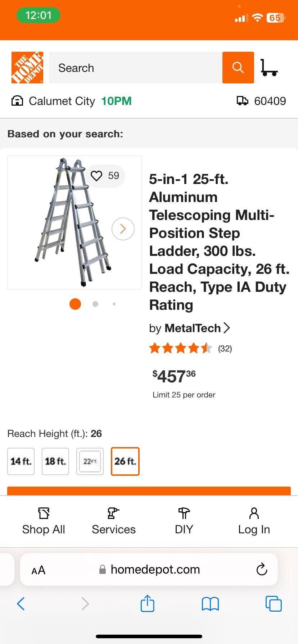The height and width of the screenshot is (644, 298).
Task: Tap the orange search magnifier button
Action: [x=238, y=68]
